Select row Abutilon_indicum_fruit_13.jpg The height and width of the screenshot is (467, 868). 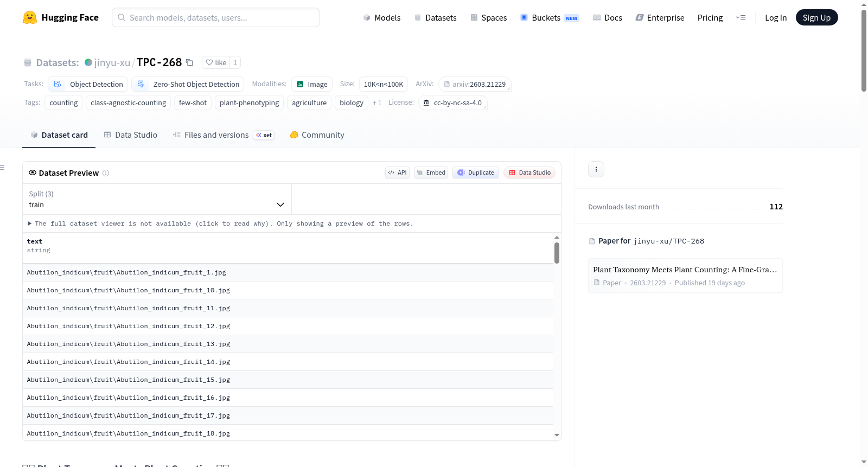point(288,344)
